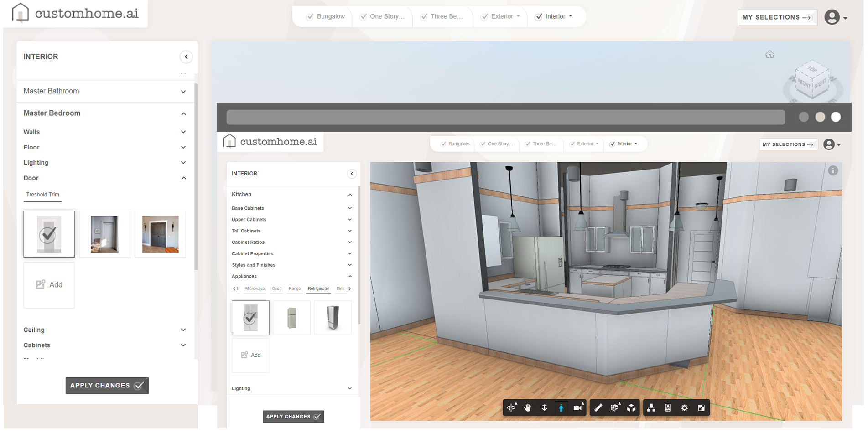Toggle the inner Three Be... step checkmark

coord(527,144)
